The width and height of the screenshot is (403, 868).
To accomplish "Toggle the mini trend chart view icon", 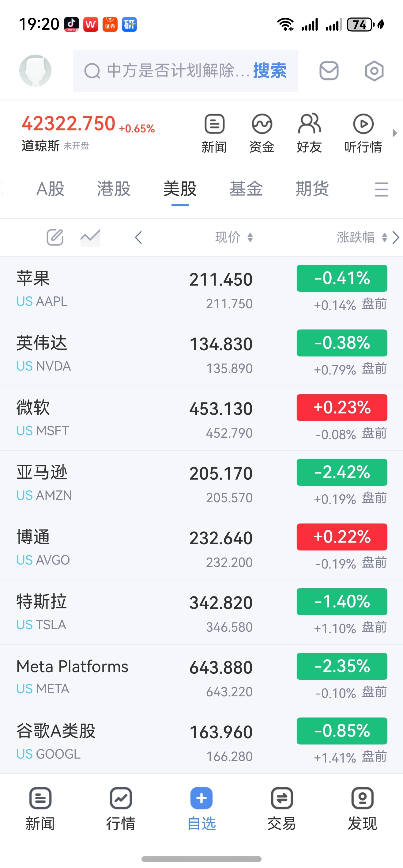I will click(90, 238).
